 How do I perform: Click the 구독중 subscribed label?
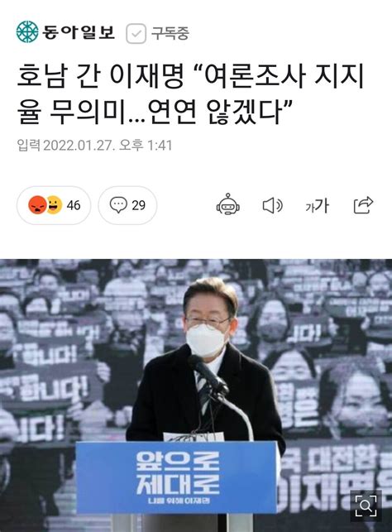pos(170,33)
